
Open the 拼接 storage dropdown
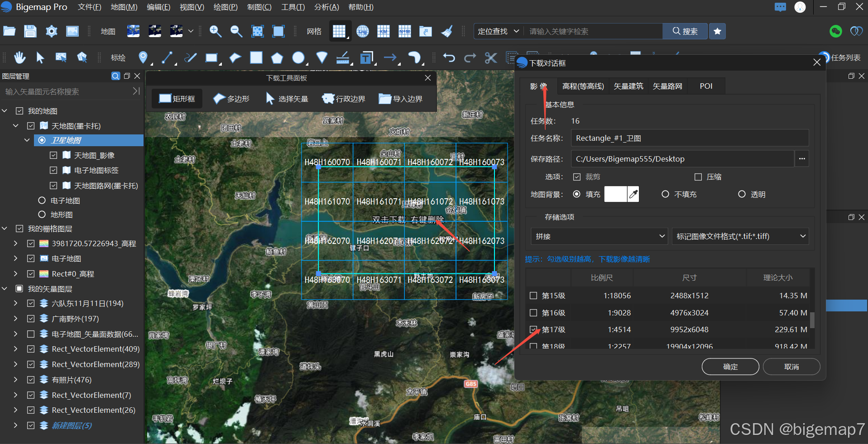point(599,236)
